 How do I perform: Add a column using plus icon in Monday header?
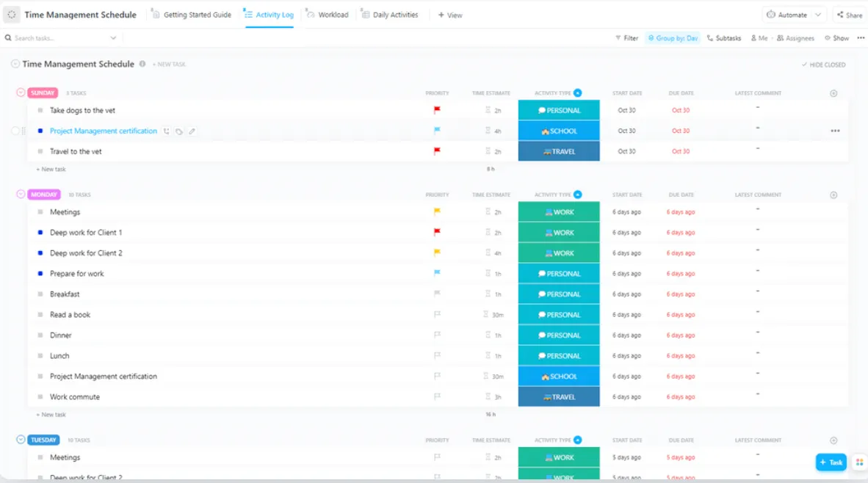[833, 195]
